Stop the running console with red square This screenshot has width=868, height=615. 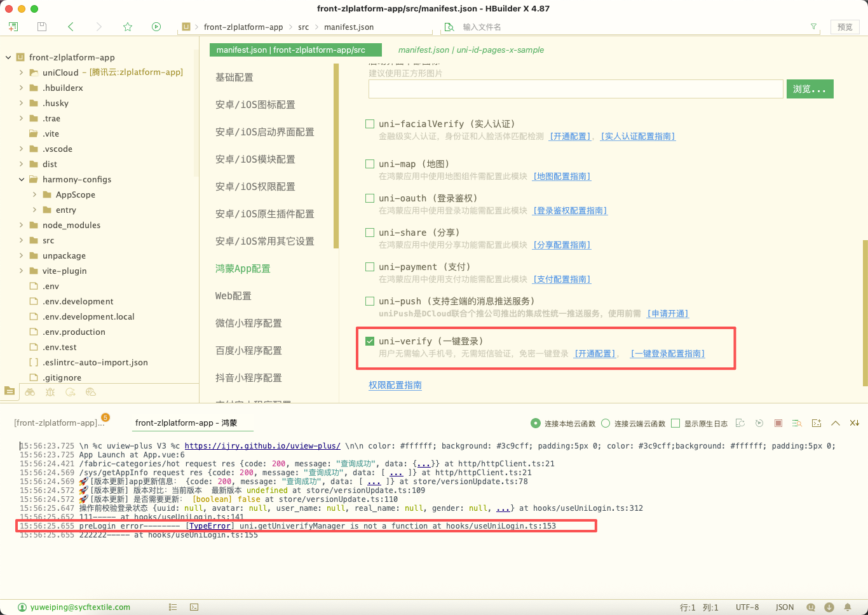tap(778, 423)
